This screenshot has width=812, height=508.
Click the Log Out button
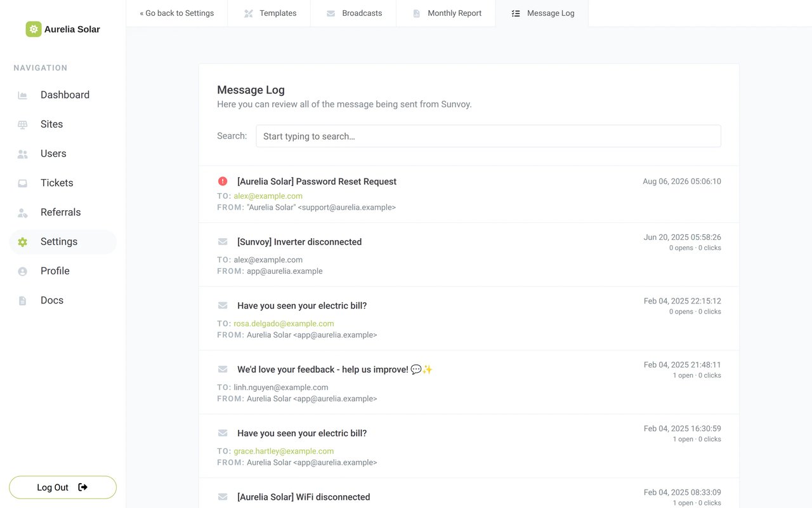63,487
